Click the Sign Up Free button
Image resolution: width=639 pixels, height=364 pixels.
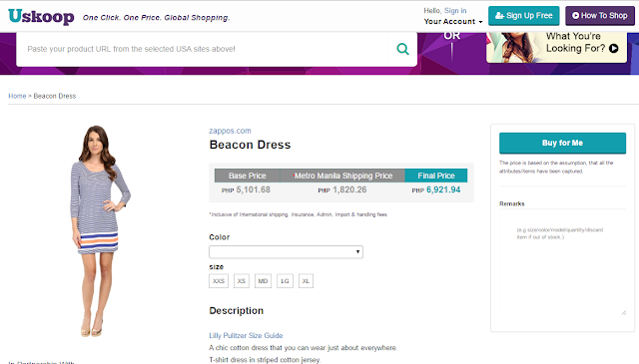(523, 16)
